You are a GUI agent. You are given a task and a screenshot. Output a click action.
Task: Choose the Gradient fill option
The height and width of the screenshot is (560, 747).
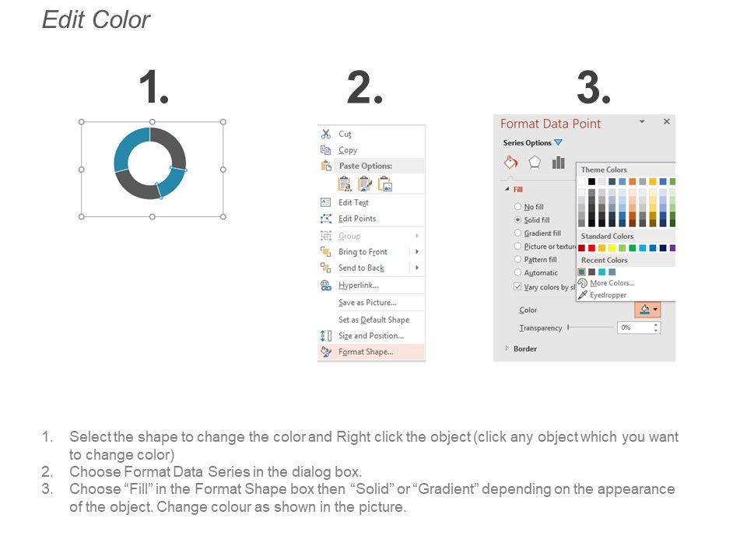[x=518, y=233]
